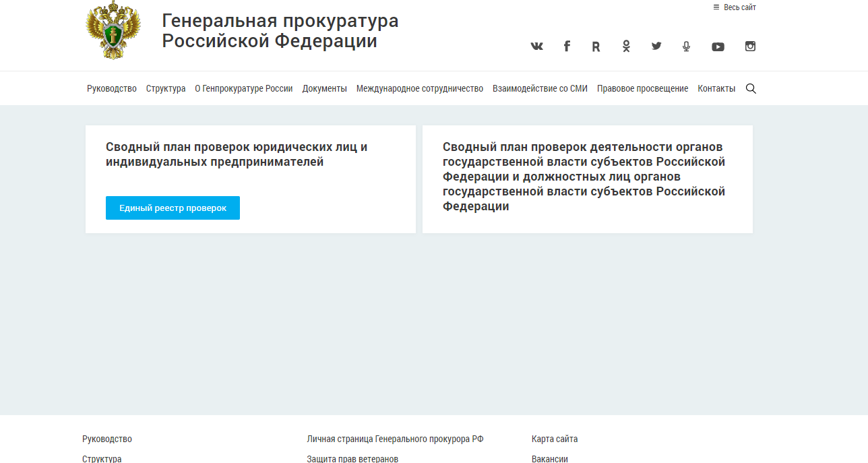The height and width of the screenshot is (463, 868).
Task: Open the 'Руководство' navigation menu item
Action: tap(112, 88)
